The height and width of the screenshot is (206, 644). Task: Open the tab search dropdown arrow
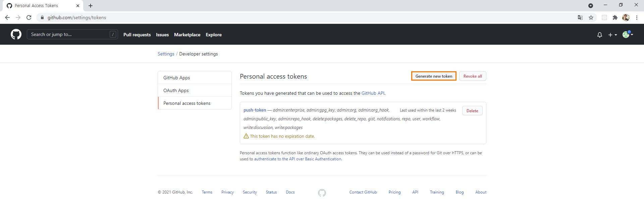click(591, 6)
